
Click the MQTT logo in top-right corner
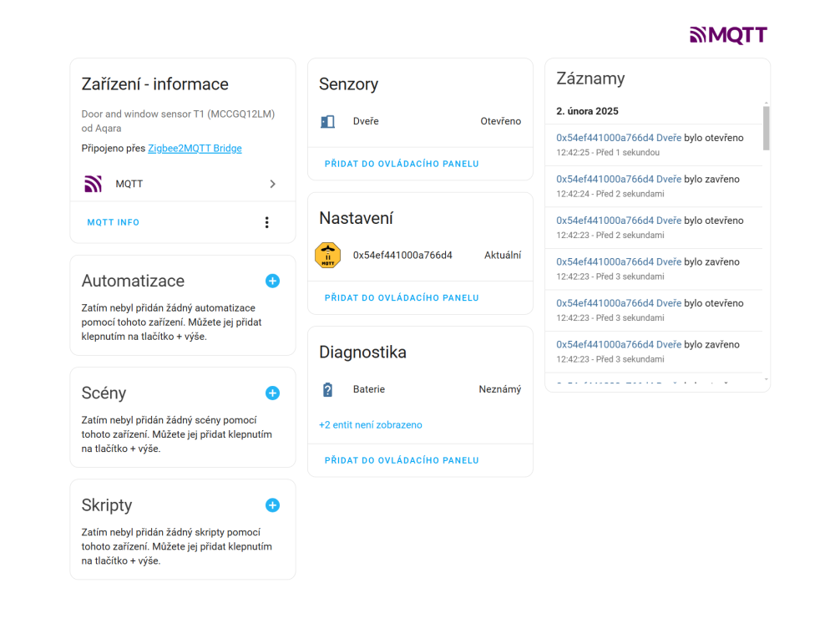tap(728, 35)
